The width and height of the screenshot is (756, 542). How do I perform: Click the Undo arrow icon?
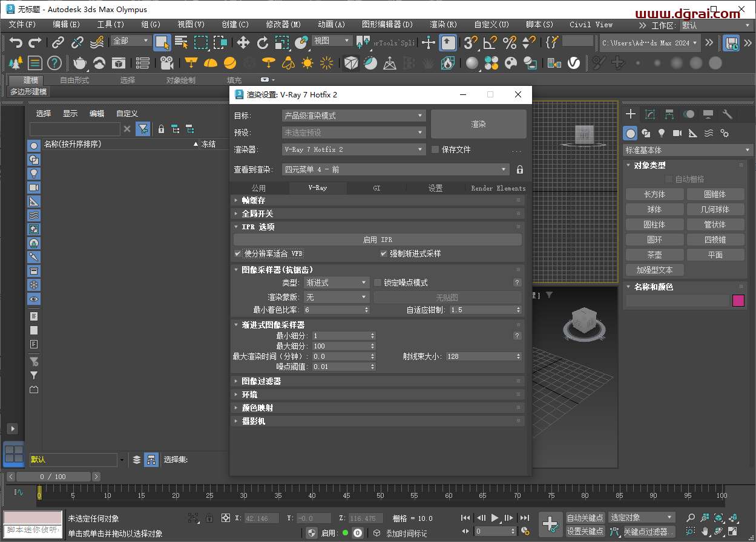pos(16,42)
